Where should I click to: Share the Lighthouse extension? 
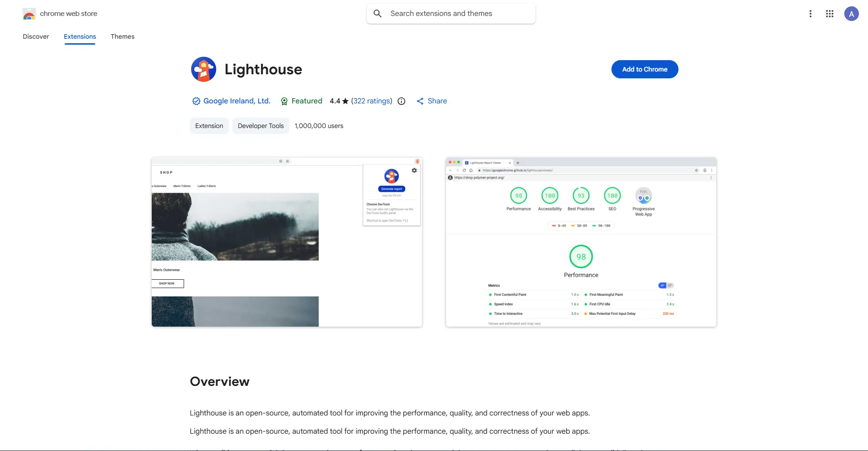coord(431,101)
